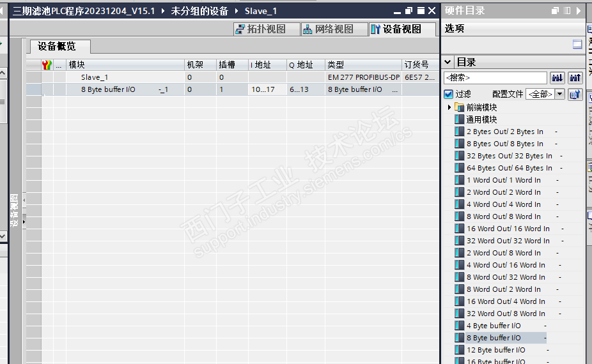Click the 模块 column header

(x=125, y=65)
